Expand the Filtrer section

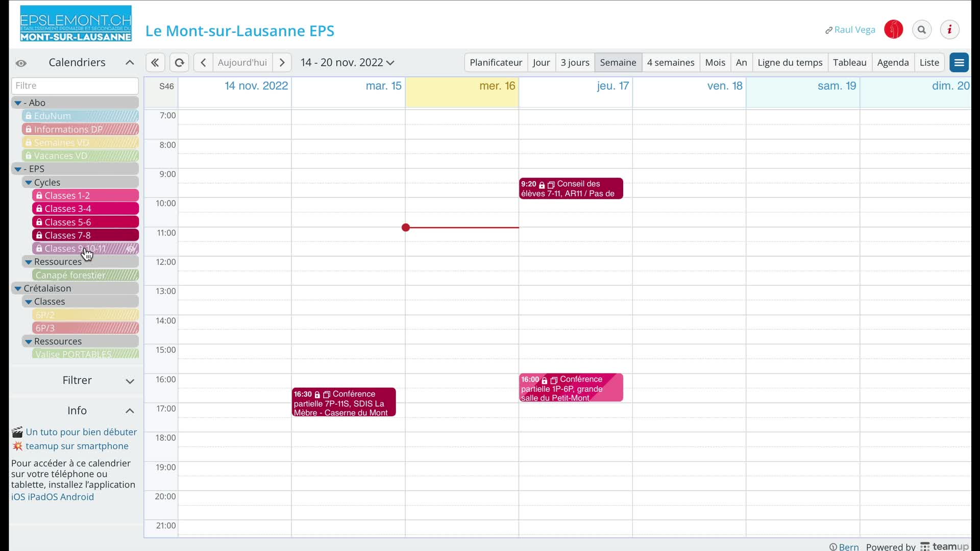pyautogui.click(x=130, y=381)
